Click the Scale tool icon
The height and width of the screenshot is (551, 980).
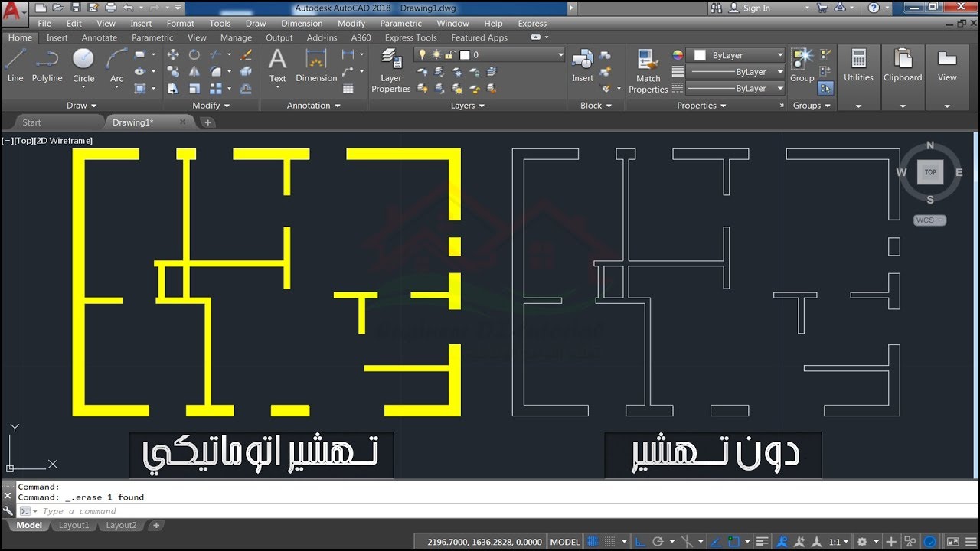pos(194,88)
